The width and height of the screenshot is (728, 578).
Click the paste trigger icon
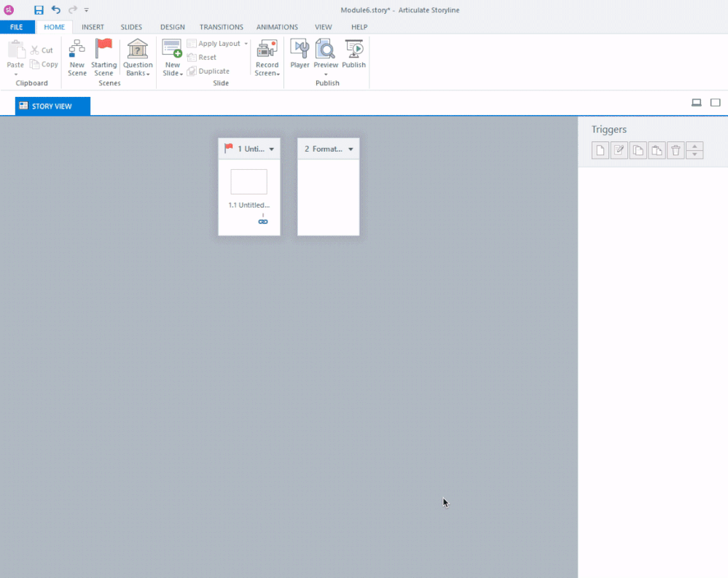coord(657,151)
